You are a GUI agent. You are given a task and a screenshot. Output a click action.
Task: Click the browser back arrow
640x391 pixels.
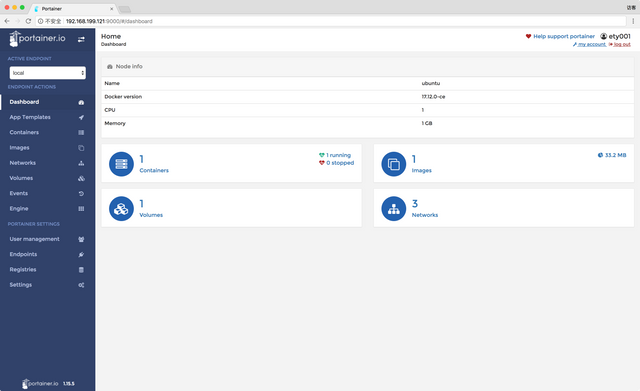pyautogui.click(x=7, y=21)
